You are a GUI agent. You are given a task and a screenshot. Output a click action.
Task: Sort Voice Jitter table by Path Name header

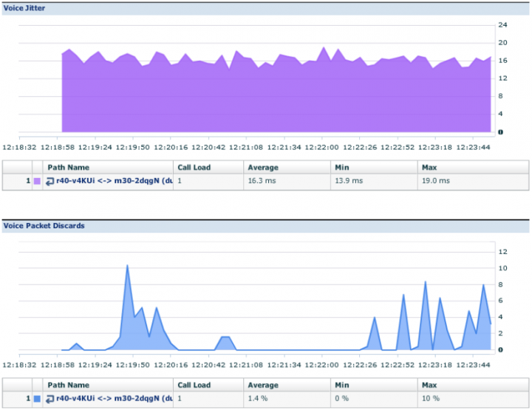click(x=68, y=167)
